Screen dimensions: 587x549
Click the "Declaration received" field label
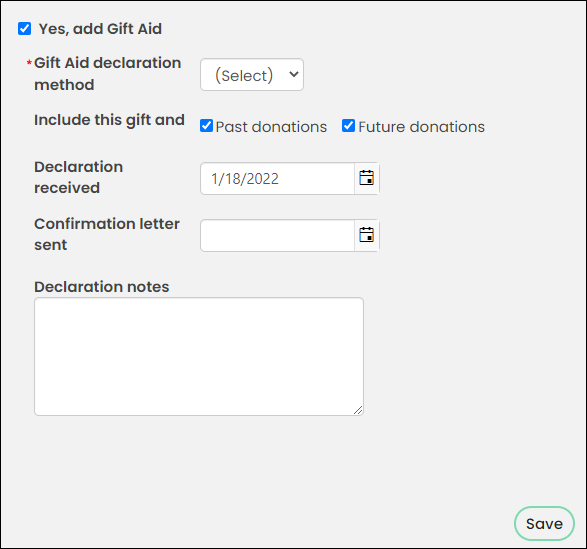click(79, 177)
